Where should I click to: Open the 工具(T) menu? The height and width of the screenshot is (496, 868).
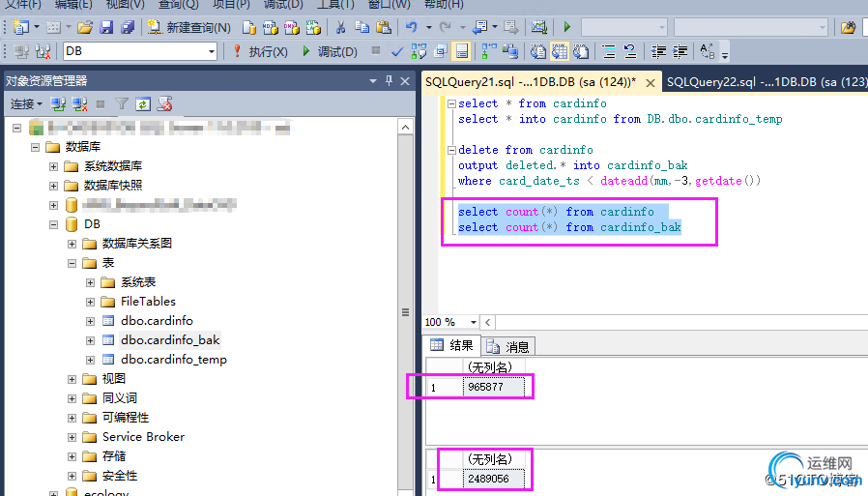click(335, 5)
